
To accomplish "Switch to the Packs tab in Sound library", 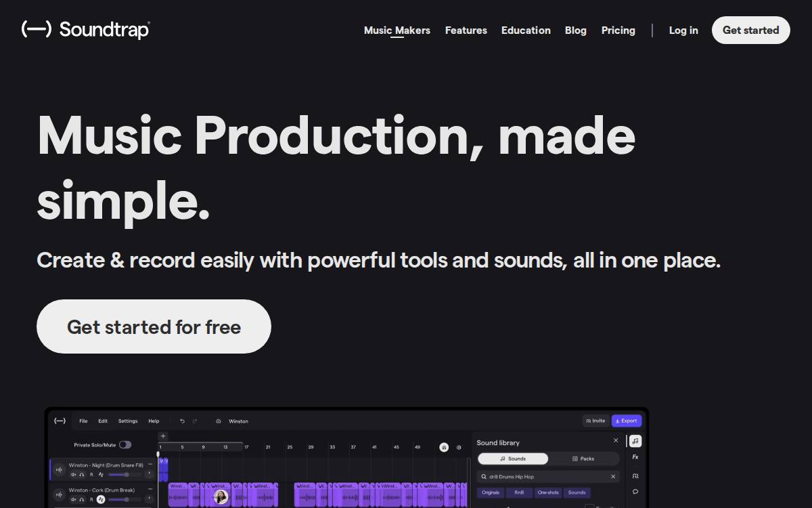I will tap(583, 459).
